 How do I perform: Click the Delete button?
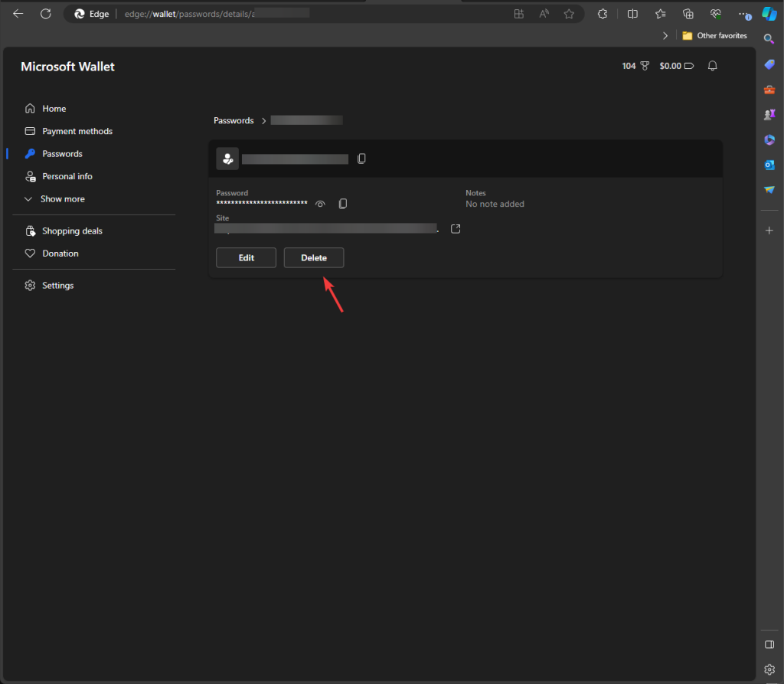(314, 257)
